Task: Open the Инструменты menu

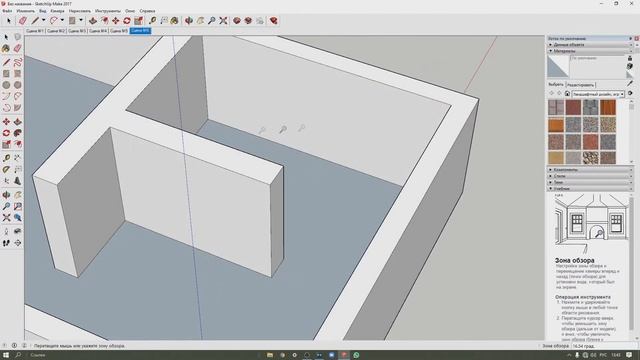Action: 108,11
